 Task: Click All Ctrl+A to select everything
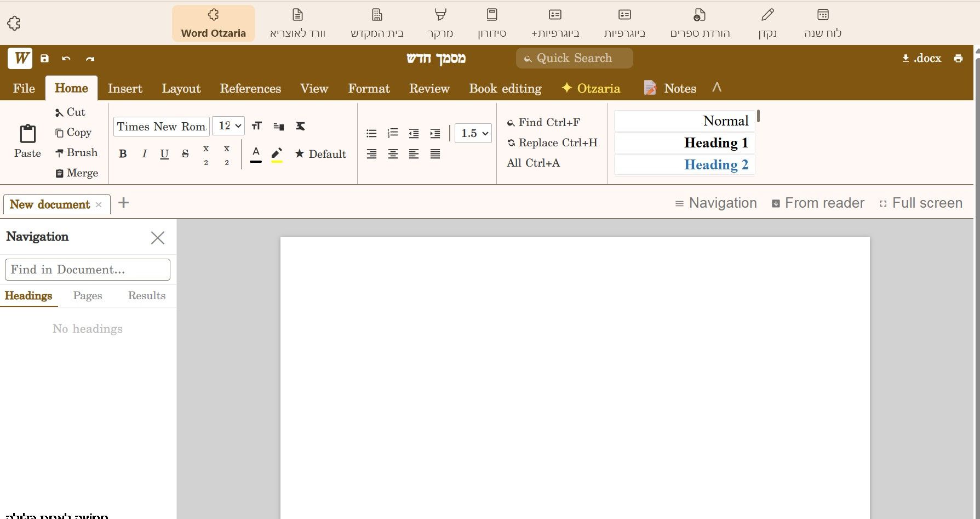click(533, 163)
